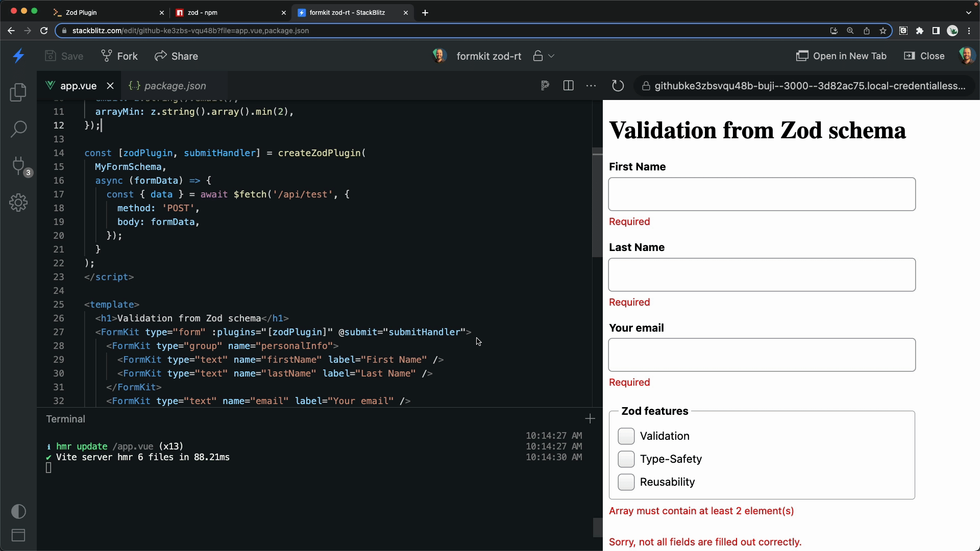Screen dimensions: 980x551
Task: Close the Zod Plugin browser tab
Action: 162,13
